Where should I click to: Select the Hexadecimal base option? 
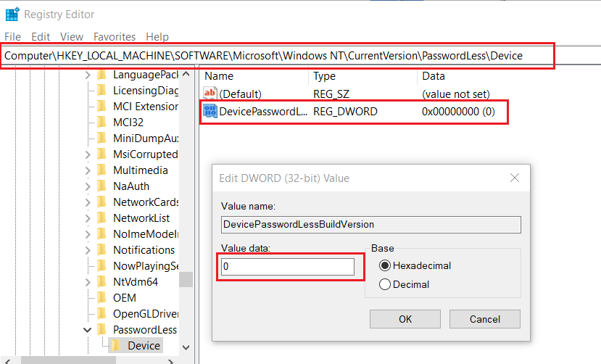385,265
